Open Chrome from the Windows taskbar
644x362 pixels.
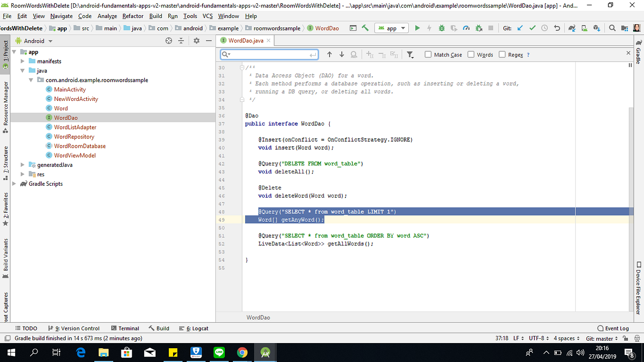242,353
